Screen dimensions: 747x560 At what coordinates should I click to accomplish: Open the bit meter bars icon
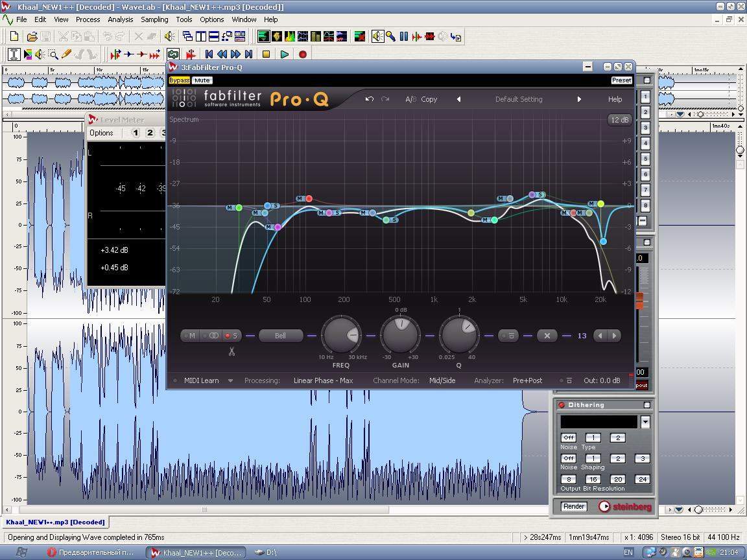pos(315,37)
